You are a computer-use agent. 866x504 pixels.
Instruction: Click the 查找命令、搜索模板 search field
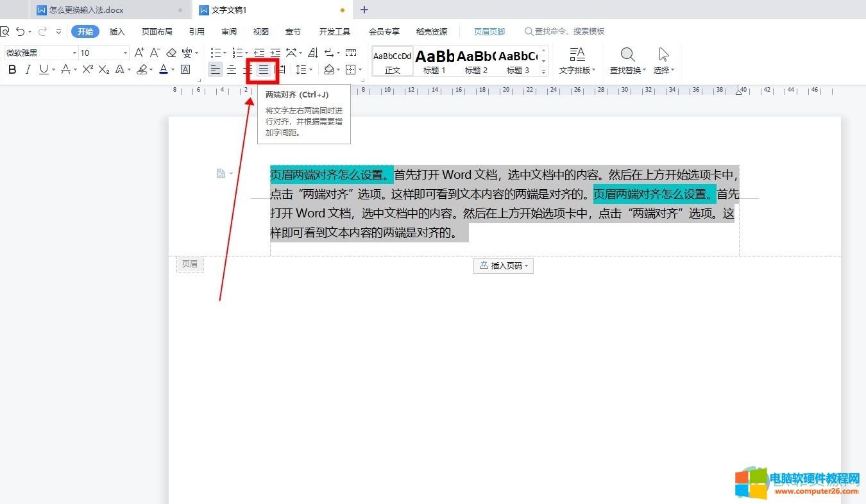pyautogui.click(x=565, y=31)
